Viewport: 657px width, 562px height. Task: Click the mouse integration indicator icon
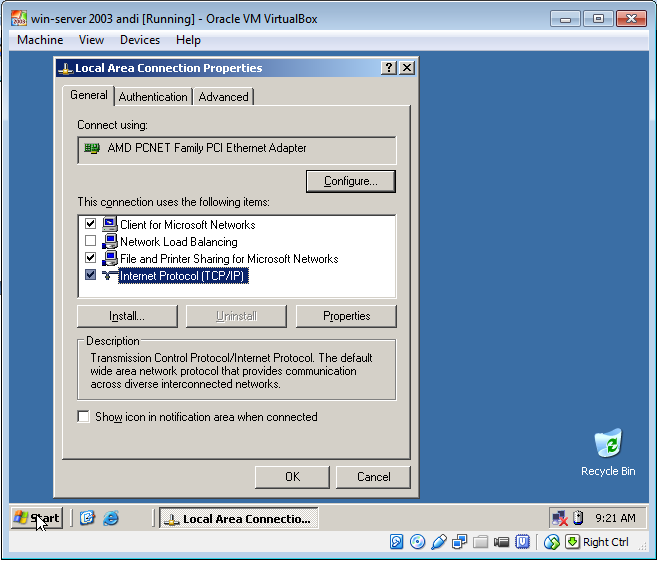(551, 542)
